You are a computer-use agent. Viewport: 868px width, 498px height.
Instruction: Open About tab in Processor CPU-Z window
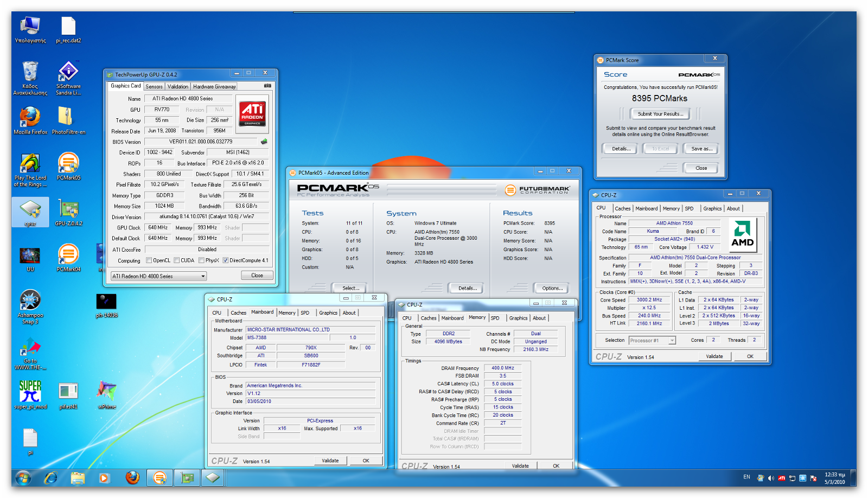[733, 209]
